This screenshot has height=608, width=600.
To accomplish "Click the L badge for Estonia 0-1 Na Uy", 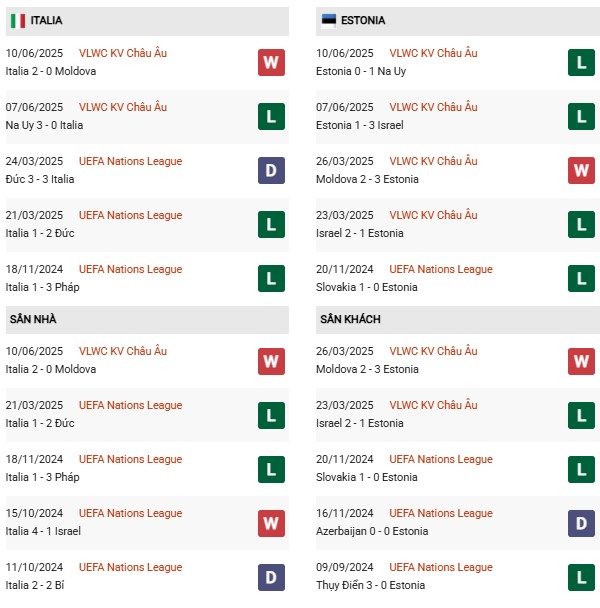I will click(x=582, y=63).
